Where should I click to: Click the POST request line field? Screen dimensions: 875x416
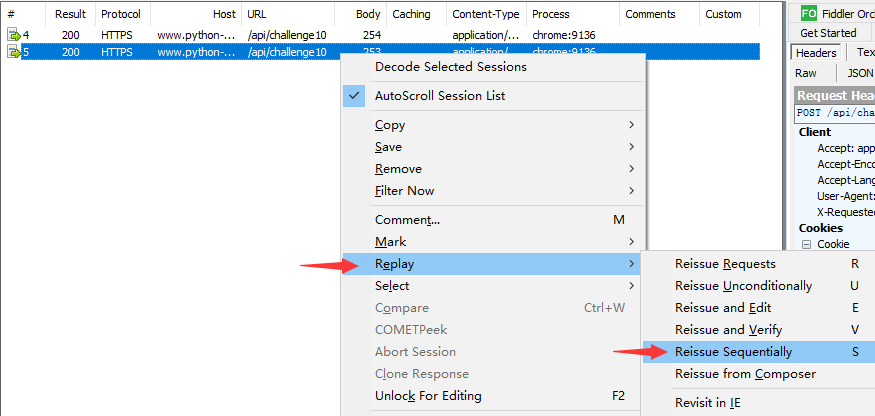coord(834,113)
